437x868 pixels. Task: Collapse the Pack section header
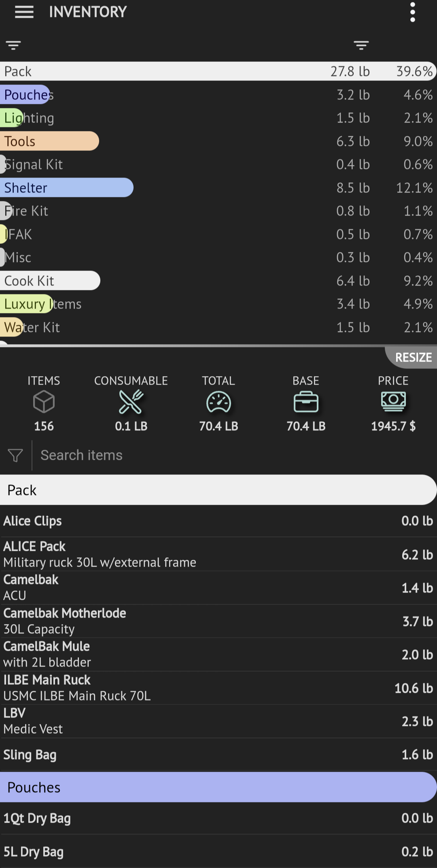pos(218,490)
